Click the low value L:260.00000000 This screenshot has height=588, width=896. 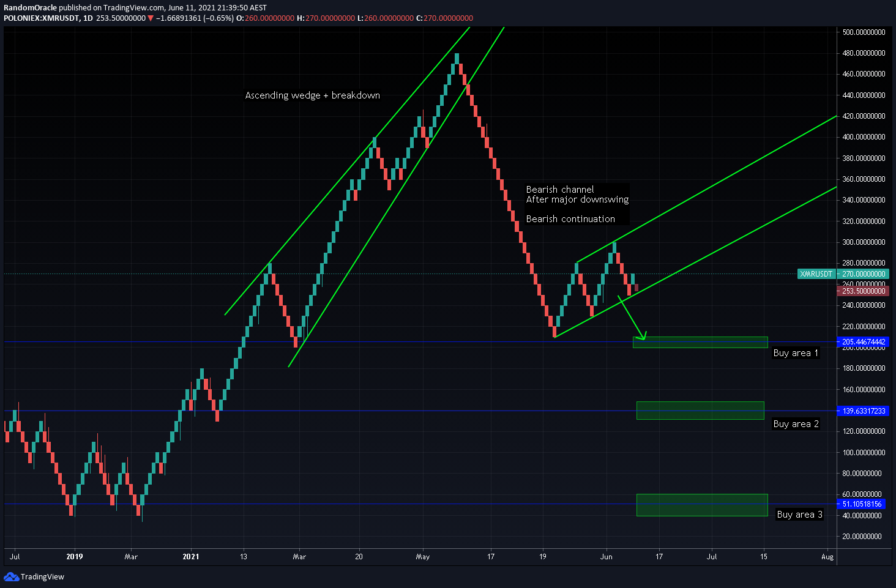385,18
